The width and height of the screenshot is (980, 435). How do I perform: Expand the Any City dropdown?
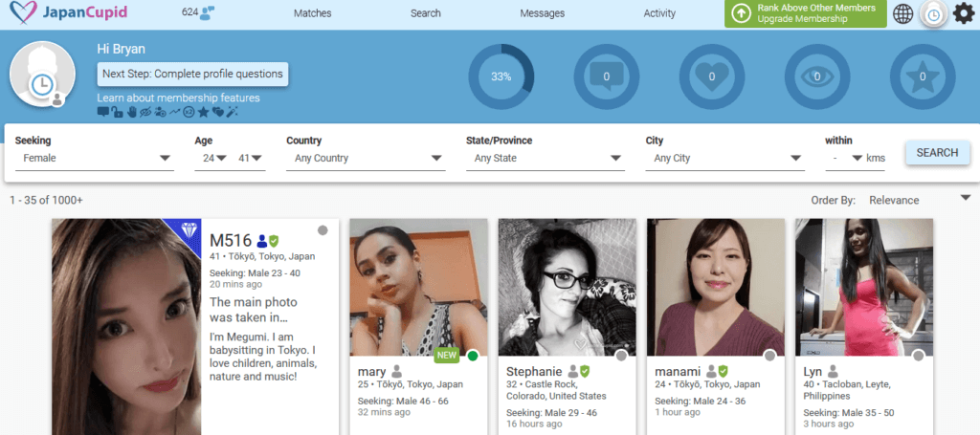click(725, 159)
